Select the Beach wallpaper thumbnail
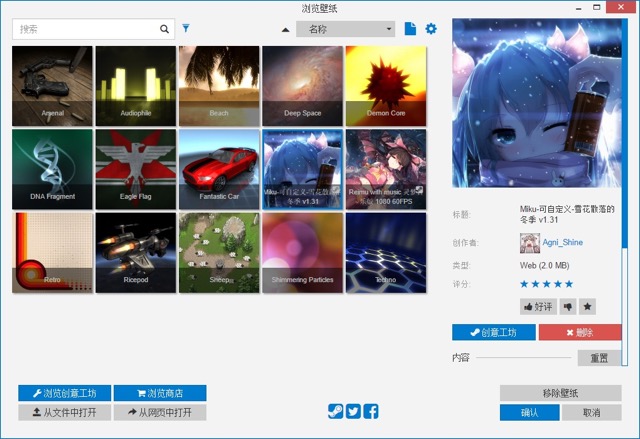Viewport: 640px width, 439px height. (x=219, y=86)
